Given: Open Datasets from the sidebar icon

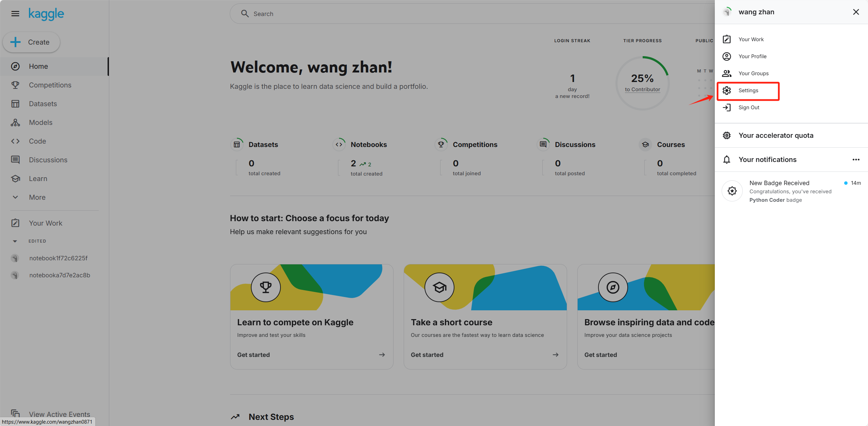Looking at the screenshot, I should [x=15, y=104].
